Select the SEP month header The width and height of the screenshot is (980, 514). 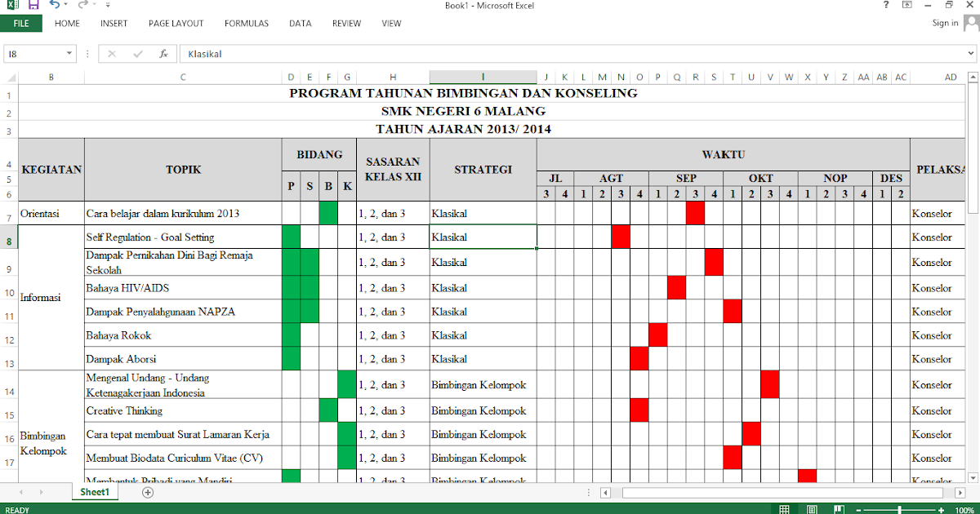pyautogui.click(x=686, y=178)
